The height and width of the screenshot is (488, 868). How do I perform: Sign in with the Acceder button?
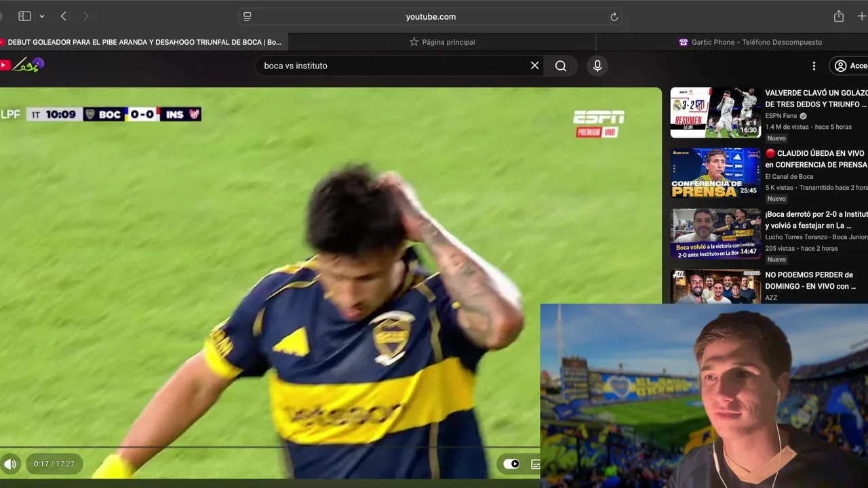click(849, 66)
